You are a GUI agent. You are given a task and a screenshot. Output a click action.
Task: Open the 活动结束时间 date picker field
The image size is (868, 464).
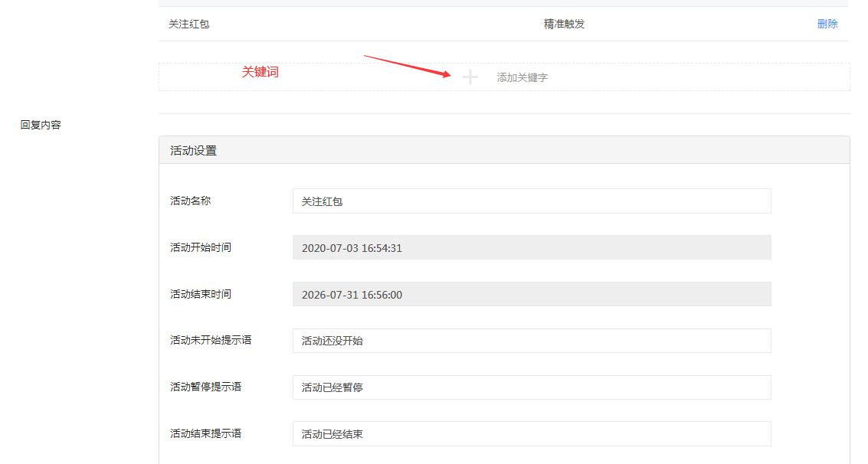click(531, 295)
